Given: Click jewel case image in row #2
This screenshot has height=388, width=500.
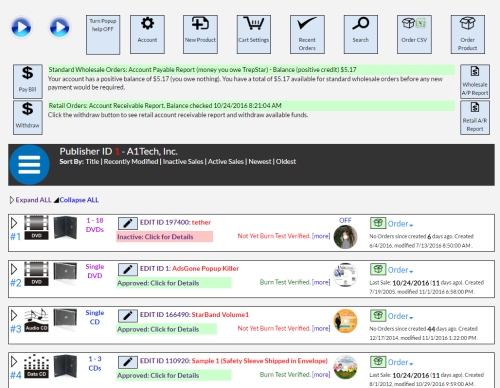Looking at the screenshot, I should click(65, 274).
